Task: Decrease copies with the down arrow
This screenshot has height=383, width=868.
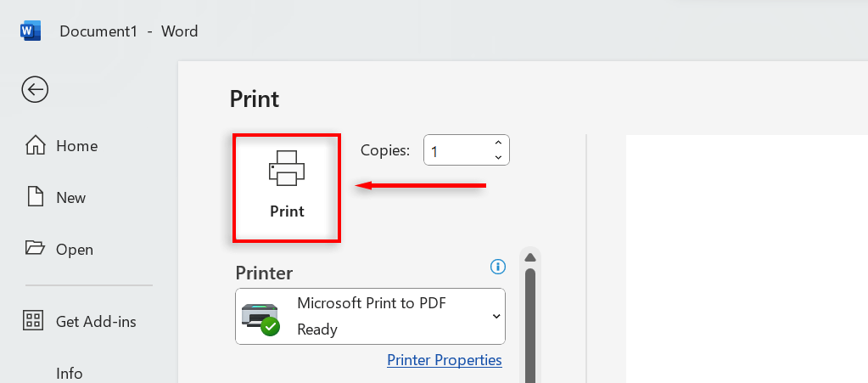Action: click(498, 157)
